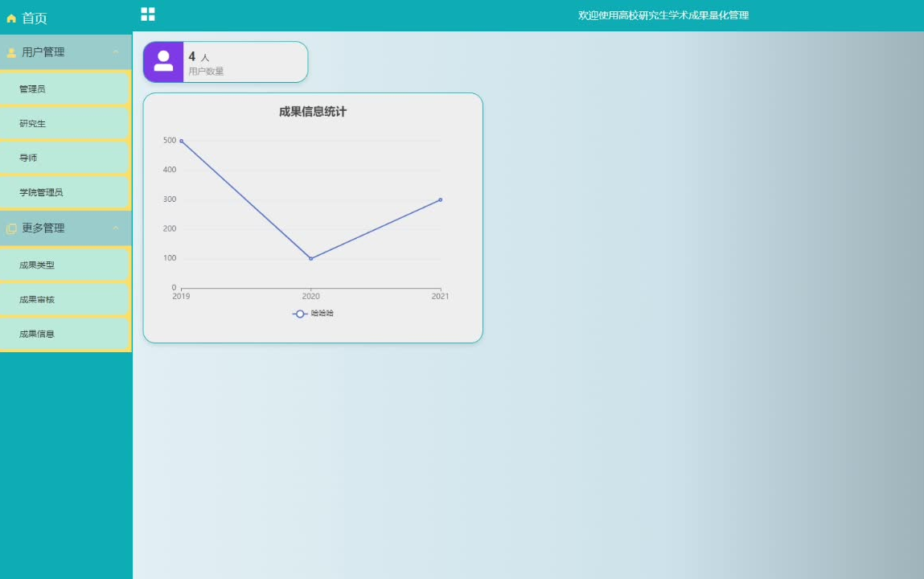Image resolution: width=924 pixels, height=579 pixels.
Task: Open the 首页 menu item
Action: pos(32,18)
